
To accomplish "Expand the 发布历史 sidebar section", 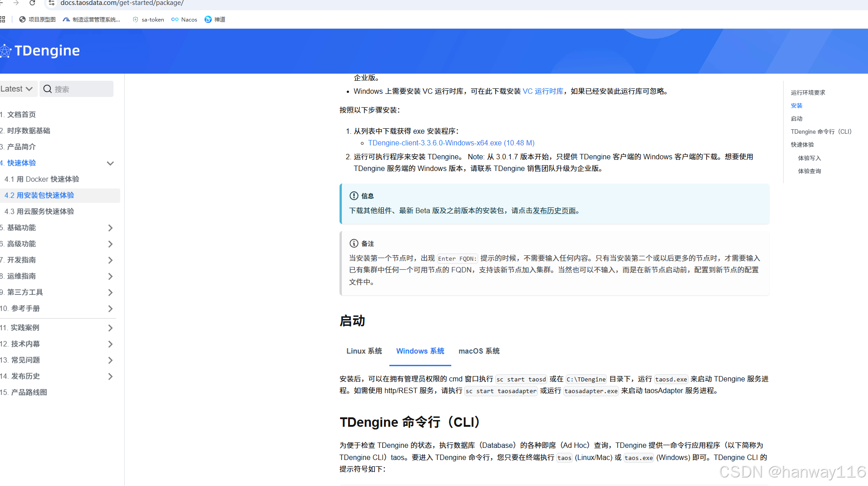I will 110,377.
